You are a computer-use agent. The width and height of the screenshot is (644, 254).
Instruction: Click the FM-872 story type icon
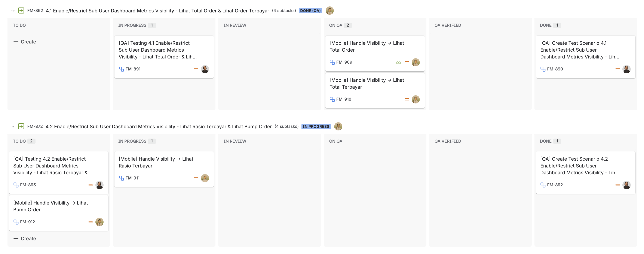pos(21,127)
